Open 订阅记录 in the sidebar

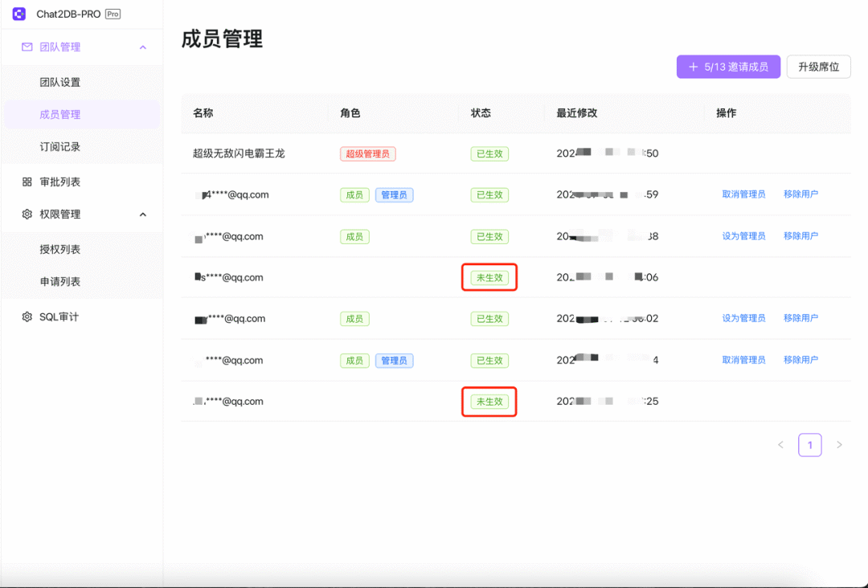59,146
